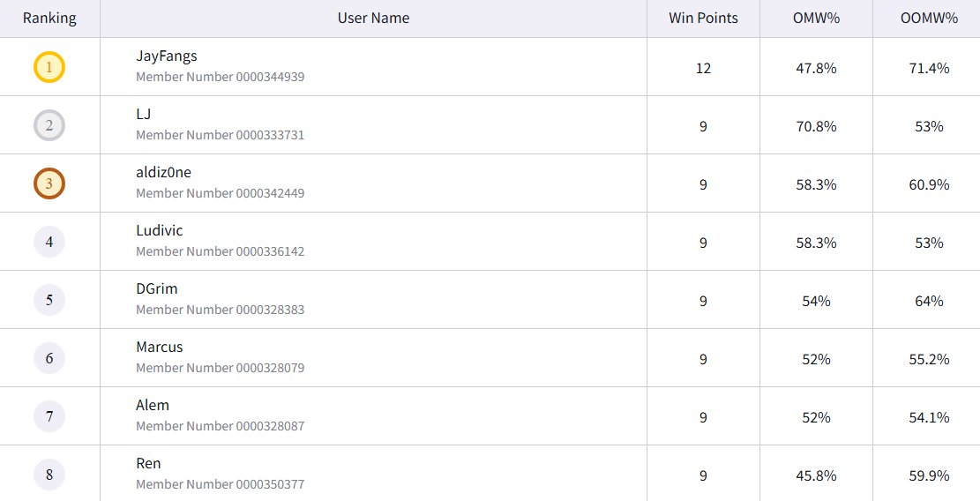Click JayFangs' OMW% value 47.8%

point(816,67)
